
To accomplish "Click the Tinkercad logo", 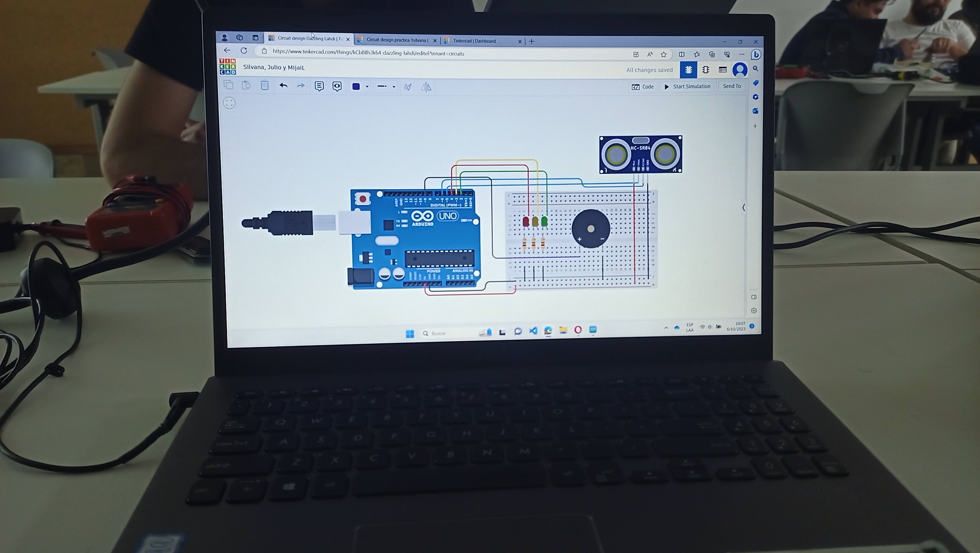I will click(227, 67).
